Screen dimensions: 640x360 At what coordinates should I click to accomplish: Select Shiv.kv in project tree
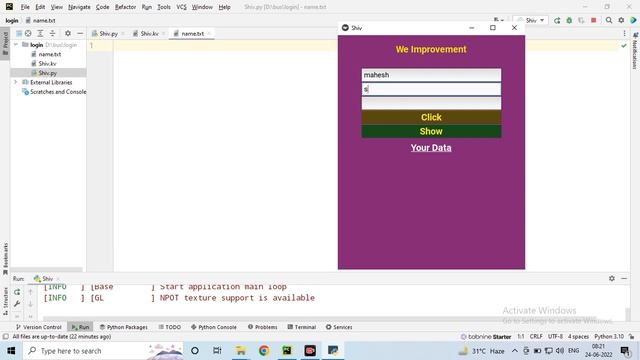pos(47,63)
